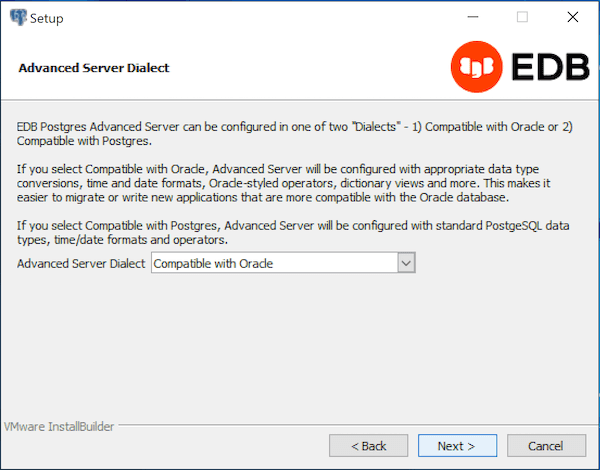Click the greyed-out maximize button
The height and width of the screenshot is (470, 600).
pyautogui.click(x=522, y=17)
